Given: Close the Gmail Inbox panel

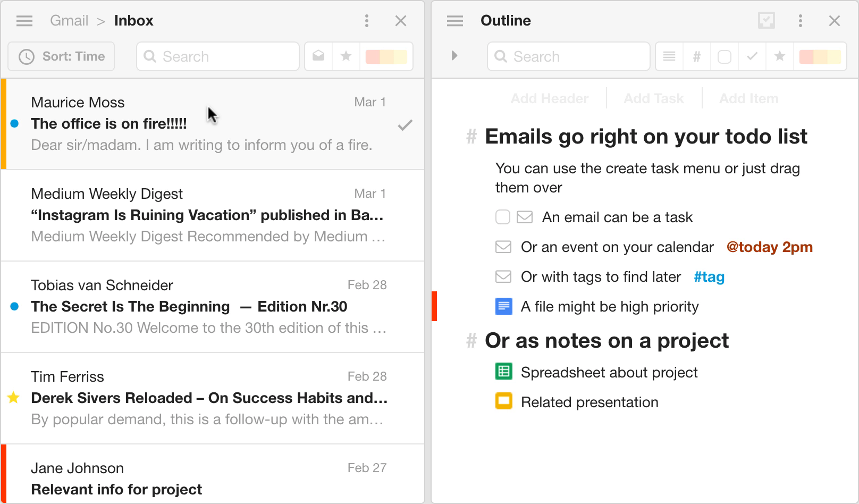Looking at the screenshot, I should 401,21.
